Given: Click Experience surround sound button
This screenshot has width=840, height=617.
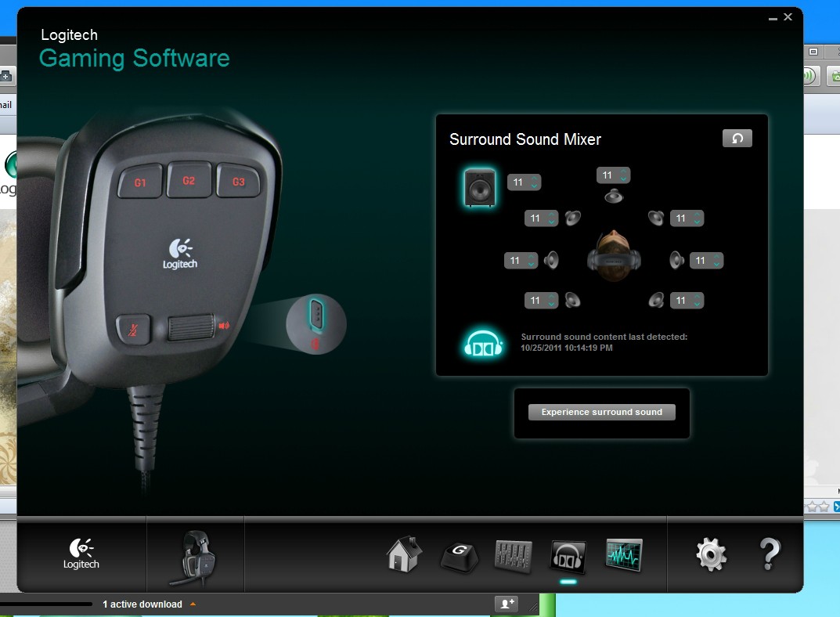Looking at the screenshot, I should pyautogui.click(x=601, y=412).
